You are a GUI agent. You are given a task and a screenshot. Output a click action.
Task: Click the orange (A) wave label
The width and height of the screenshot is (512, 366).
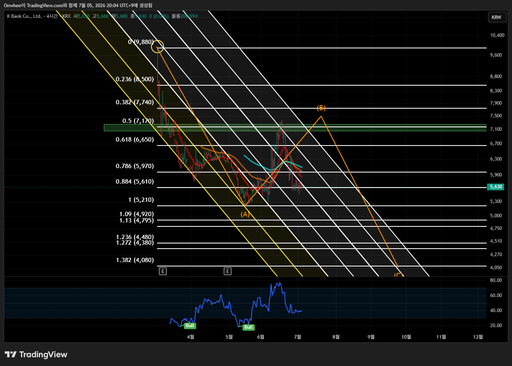[x=245, y=214]
